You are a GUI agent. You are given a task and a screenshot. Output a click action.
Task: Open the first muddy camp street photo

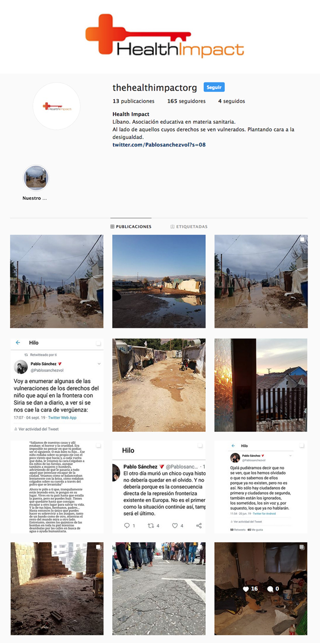click(57, 281)
